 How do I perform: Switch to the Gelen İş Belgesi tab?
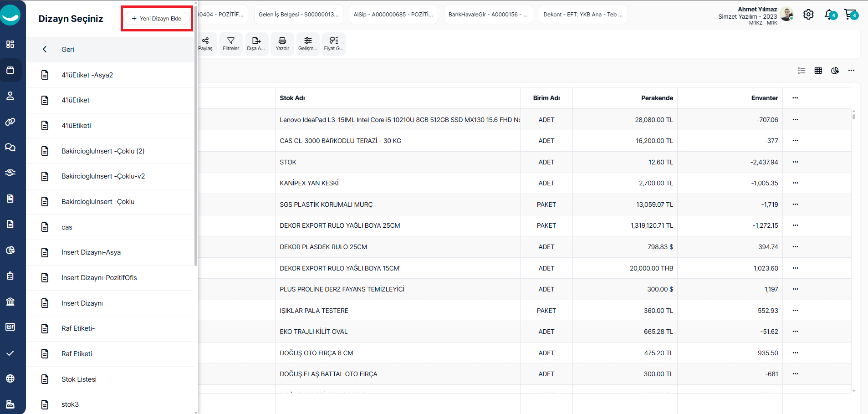pos(298,15)
